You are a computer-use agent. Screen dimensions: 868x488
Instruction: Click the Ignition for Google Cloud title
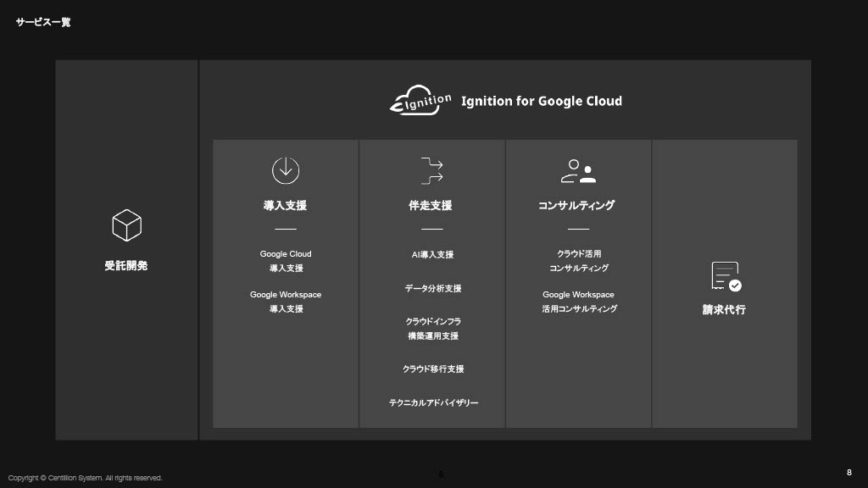pos(541,102)
